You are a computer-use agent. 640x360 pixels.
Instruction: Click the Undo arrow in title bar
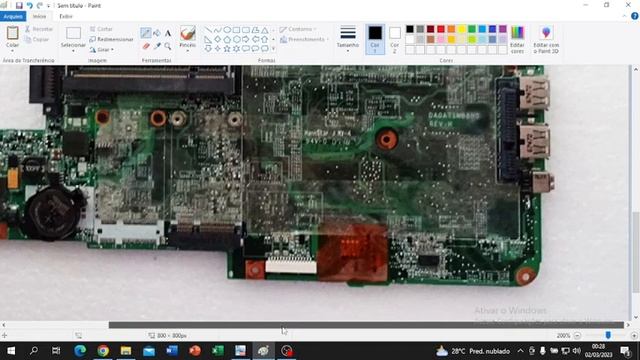click(x=30, y=6)
